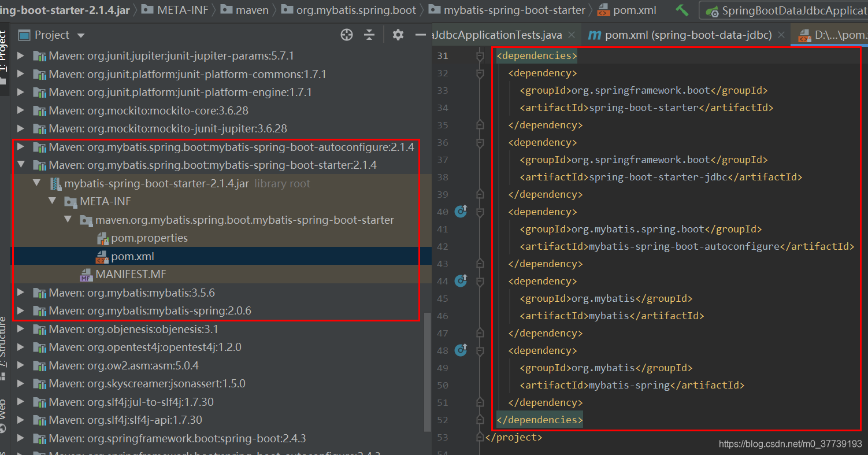Select Maven mockito-junit-jupiter:3.6.28 row

pos(221,128)
